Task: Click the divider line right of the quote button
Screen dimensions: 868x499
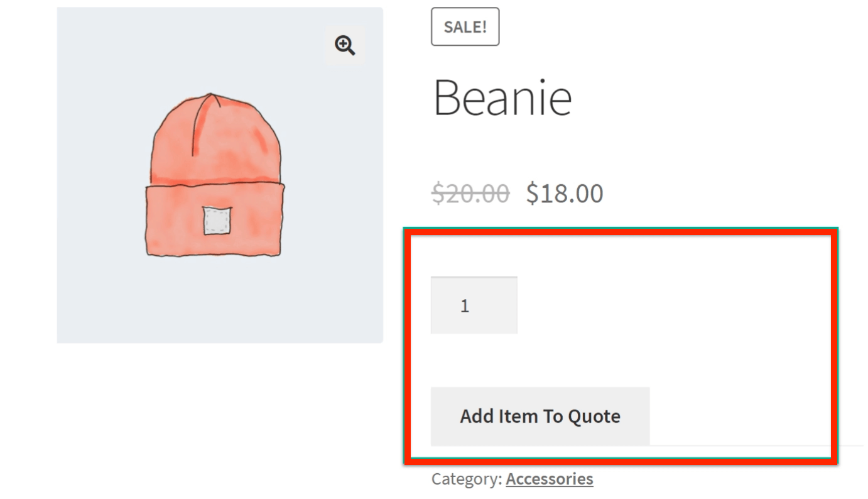Action: click(741, 445)
